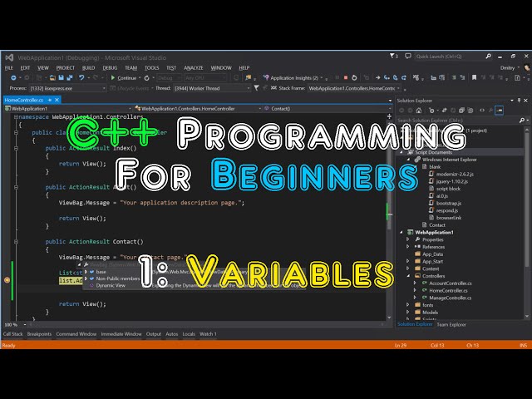Click the Step Out icon
This screenshot has width=532, height=399.
pos(404,77)
